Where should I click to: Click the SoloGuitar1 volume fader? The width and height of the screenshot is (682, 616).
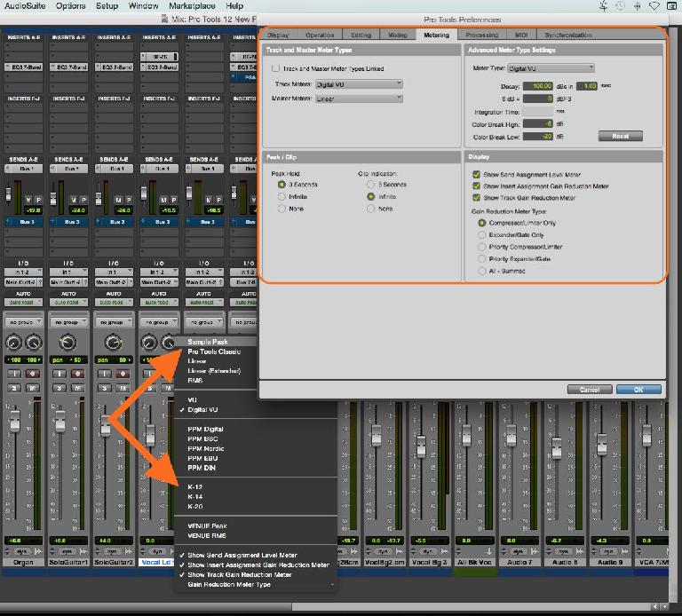60,420
